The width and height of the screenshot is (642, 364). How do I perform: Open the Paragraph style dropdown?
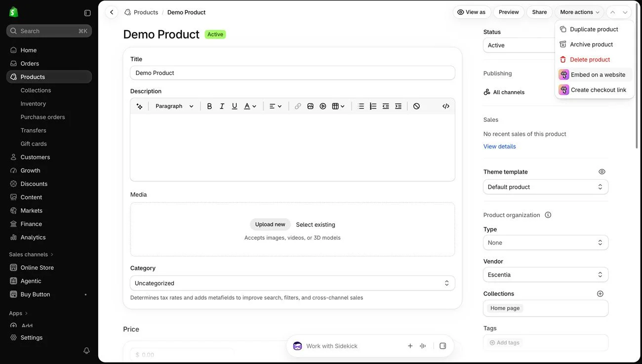(x=174, y=106)
